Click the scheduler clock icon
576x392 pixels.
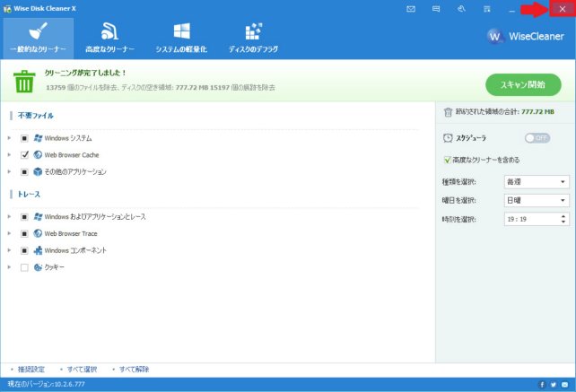448,138
